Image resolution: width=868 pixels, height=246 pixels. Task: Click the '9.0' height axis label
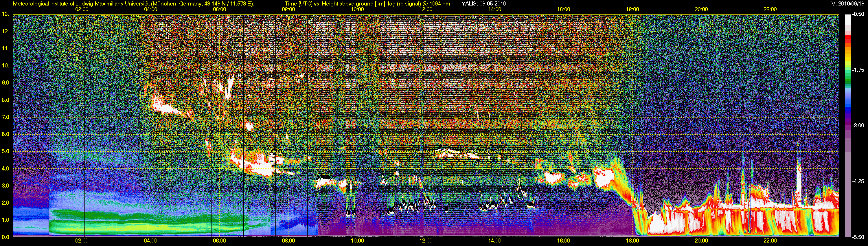click(5, 82)
